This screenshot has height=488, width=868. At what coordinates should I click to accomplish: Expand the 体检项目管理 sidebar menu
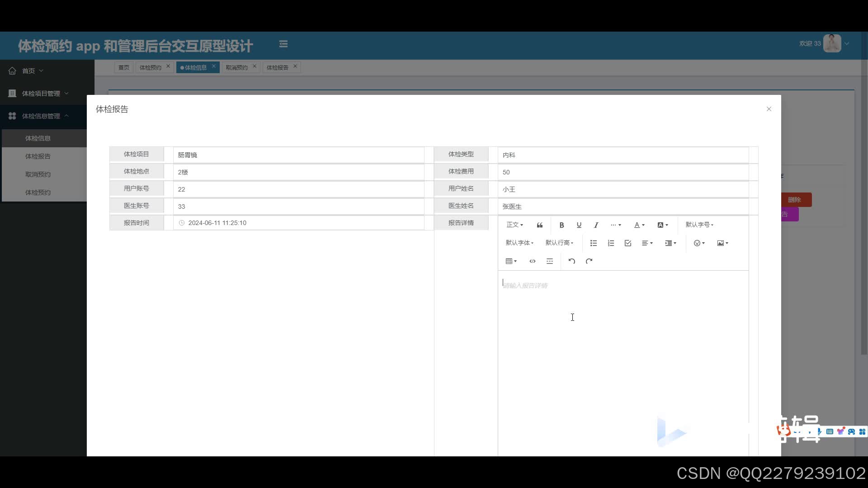coord(41,93)
